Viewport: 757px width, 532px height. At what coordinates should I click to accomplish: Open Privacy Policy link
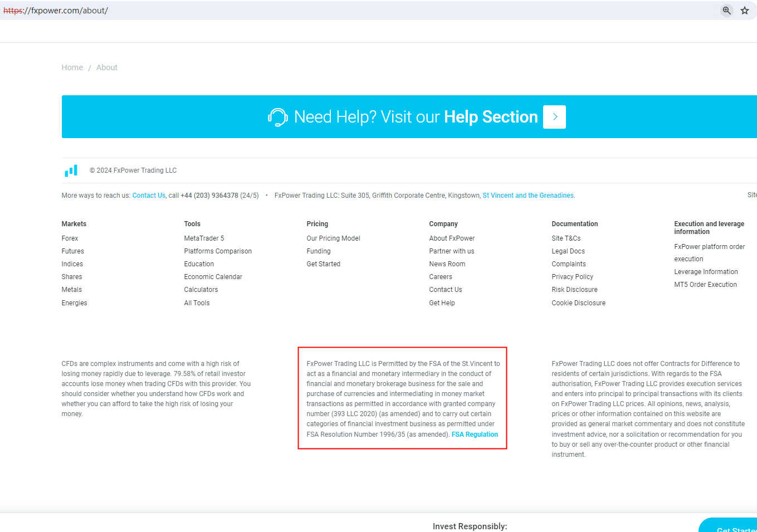pos(573,277)
